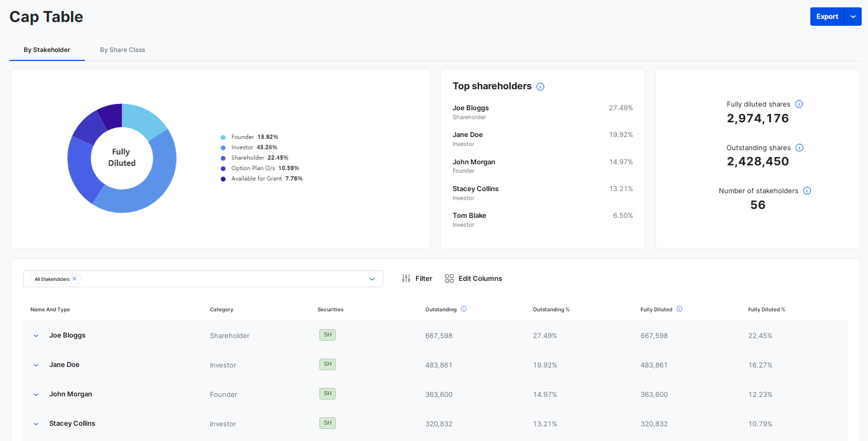Click Tom Blake in Top shareholders list
This screenshot has height=441, width=868.
point(469,216)
